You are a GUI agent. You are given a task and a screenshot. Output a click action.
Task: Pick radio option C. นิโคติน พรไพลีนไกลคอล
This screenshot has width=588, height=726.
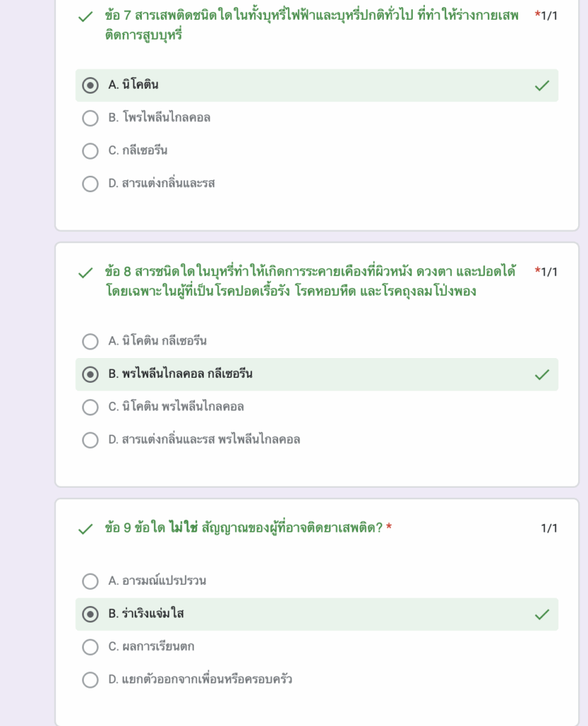[x=90, y=407]
